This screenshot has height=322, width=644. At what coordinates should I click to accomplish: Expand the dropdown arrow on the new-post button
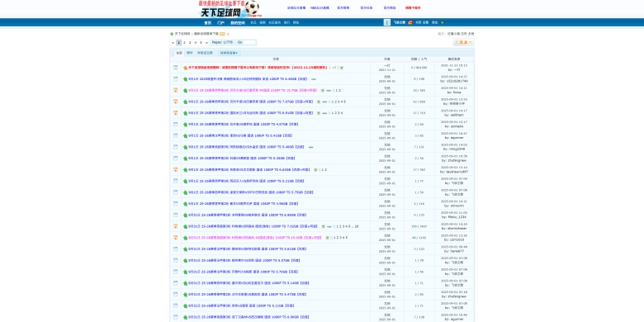point(471,42)
